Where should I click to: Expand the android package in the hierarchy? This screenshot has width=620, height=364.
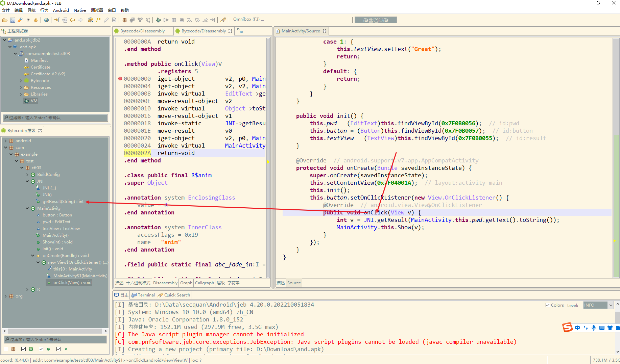coord(5,141)
